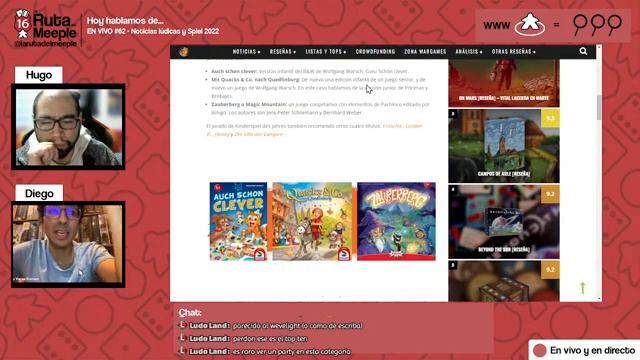Open the Campos de Arle review card
Screen dimensions: 640x360
[x=504, y=146]
